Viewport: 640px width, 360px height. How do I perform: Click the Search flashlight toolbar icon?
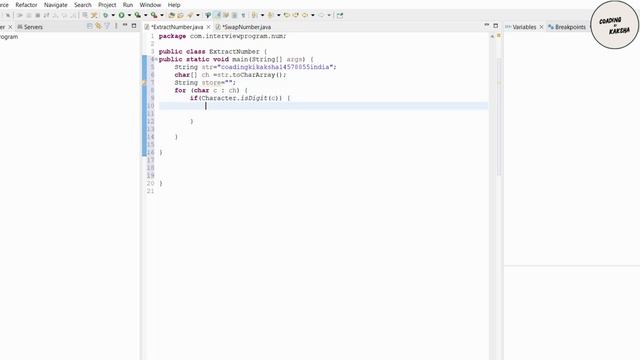(x=190, y=15)
